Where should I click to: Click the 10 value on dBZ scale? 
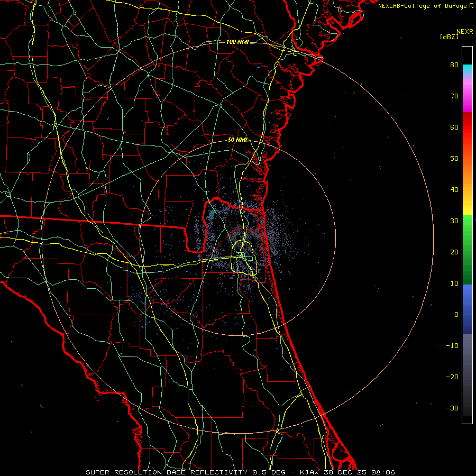coord(454,283)
